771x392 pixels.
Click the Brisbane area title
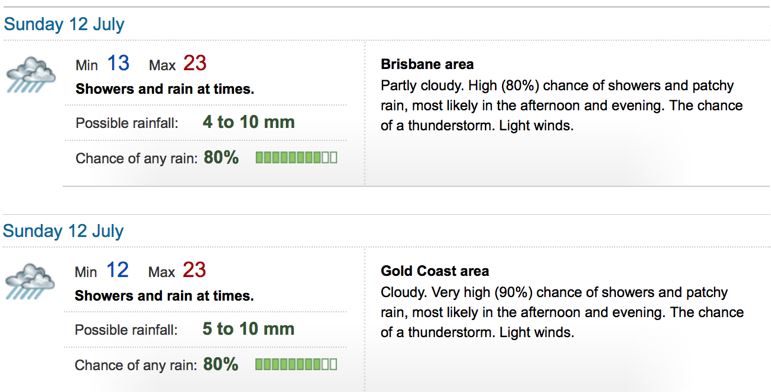[x=427, y=64]
